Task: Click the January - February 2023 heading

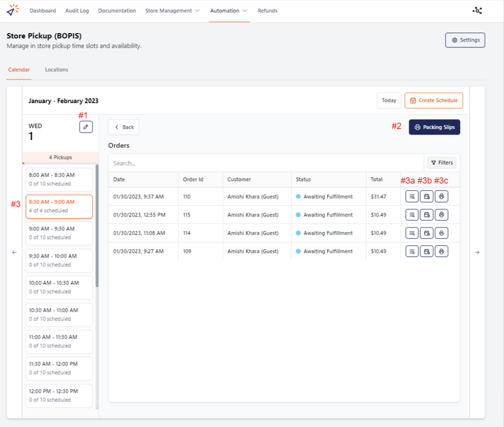Action: [63, 101]
